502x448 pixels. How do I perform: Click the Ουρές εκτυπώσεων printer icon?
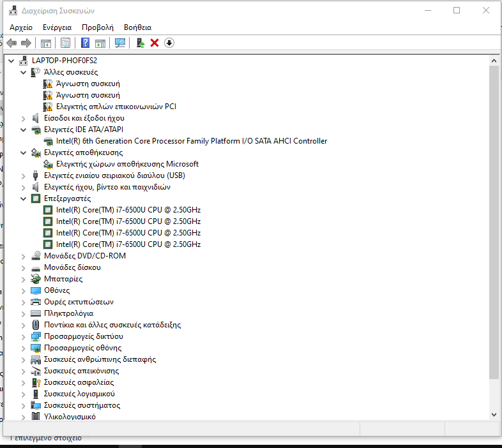[x=36, y=302]
